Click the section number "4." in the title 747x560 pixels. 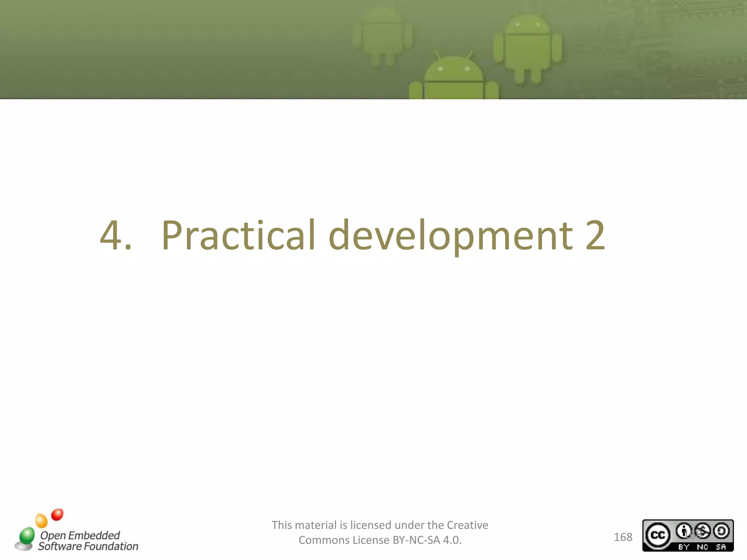pyautogui.click(x=115, y=235)
